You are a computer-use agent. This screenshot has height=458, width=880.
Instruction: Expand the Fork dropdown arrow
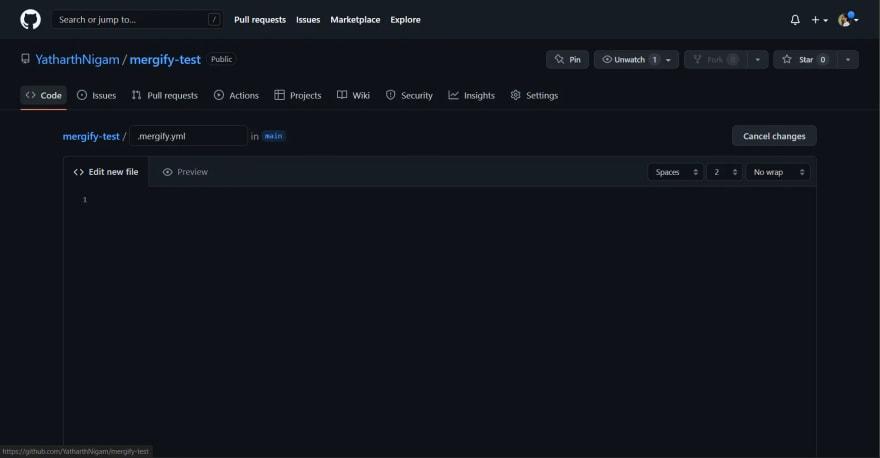(x=758, y=59)
